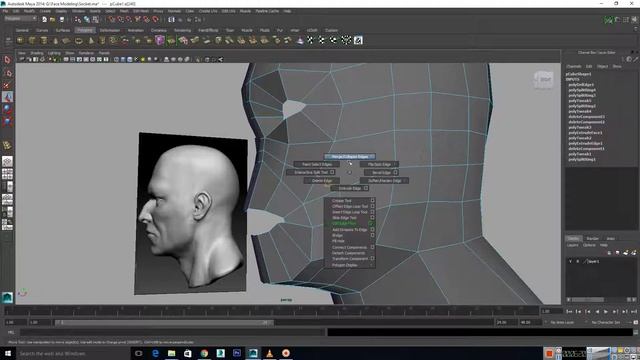Viewport: 640px width, 360px height.
Task: Click the Open Scene folder icon
Action: (53, 19)
